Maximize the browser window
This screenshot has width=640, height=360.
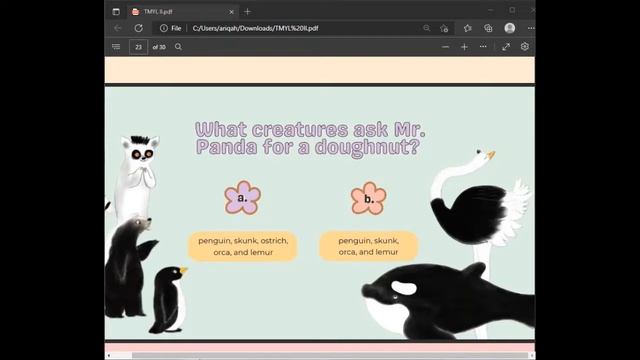click(x=512, y=10)
